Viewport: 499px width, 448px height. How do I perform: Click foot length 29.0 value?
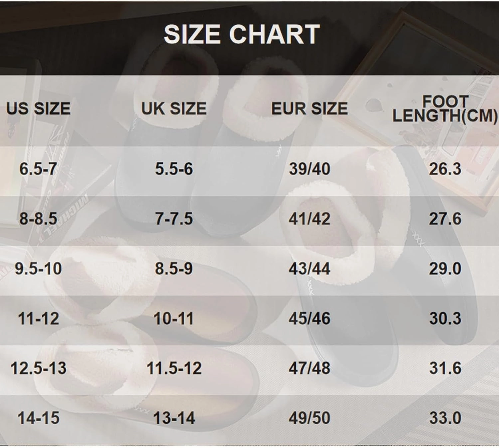(445, 269)
